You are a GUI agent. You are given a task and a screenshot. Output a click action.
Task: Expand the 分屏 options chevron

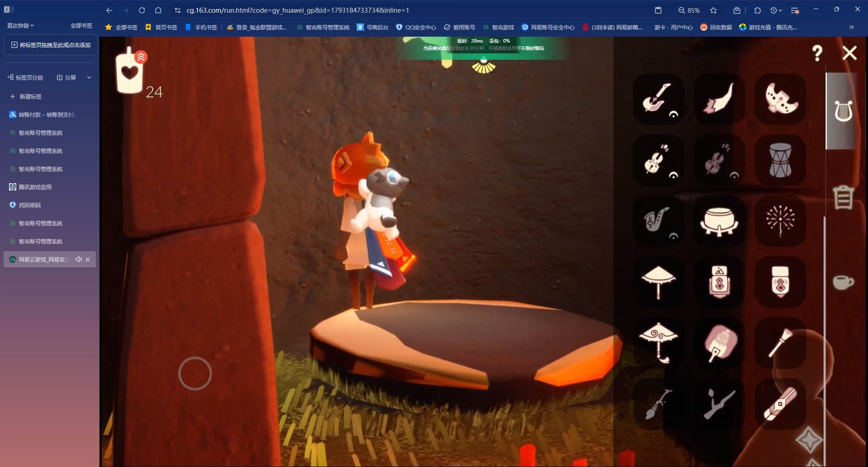click(89, 77)
